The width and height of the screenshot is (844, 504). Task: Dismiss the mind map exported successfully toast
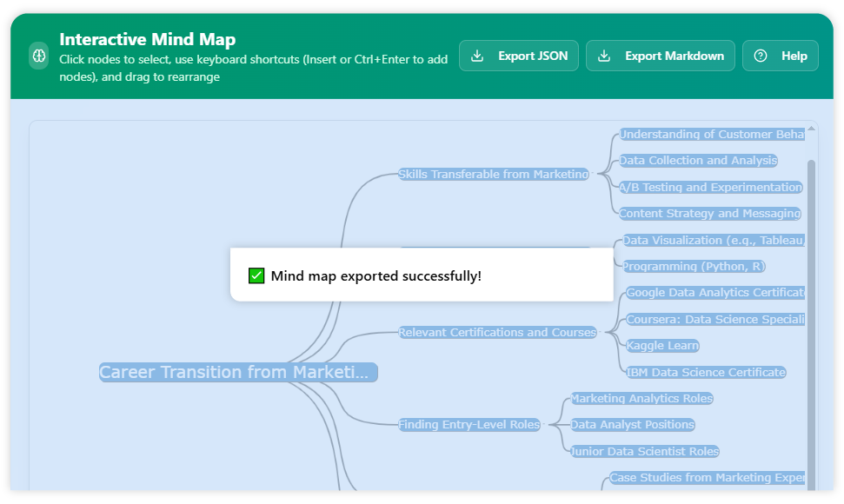pos(422,275)
